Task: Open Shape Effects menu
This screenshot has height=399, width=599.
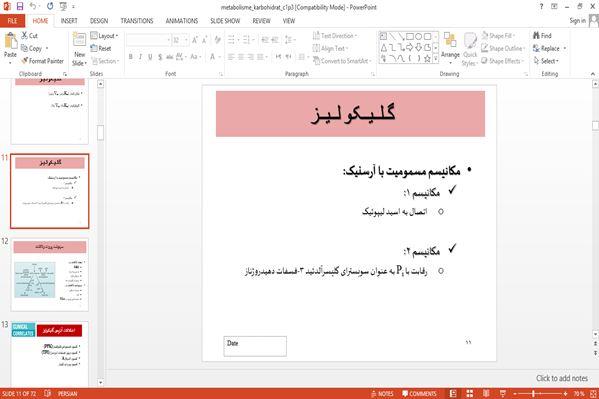Action: (x=502, y=61)
